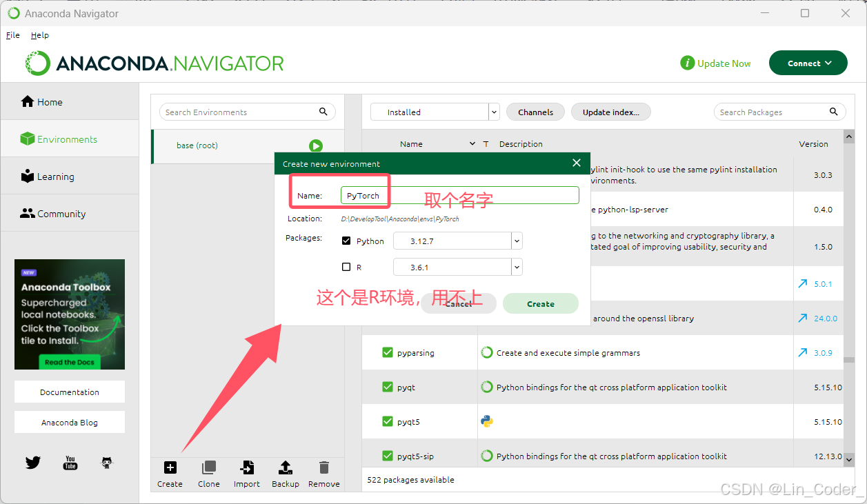Screen dimensions: 867x504
Task: Click the Search Packages field
Action: coord(779,112)
